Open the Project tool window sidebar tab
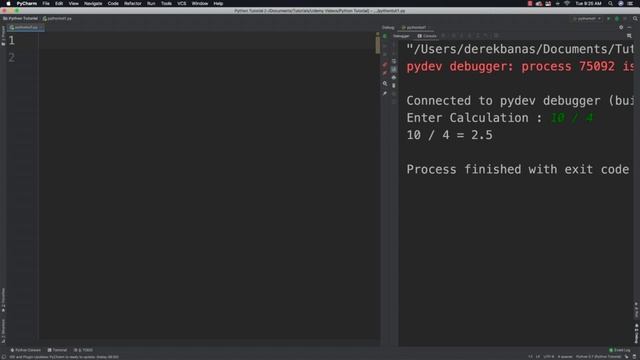The image size is (640, 360). (3, 36)
